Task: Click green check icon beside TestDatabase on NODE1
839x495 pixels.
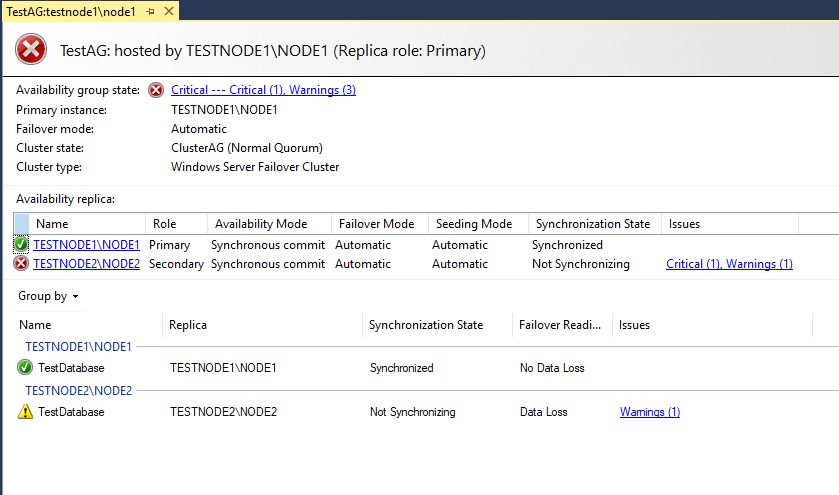Action: tap(25, 367)
